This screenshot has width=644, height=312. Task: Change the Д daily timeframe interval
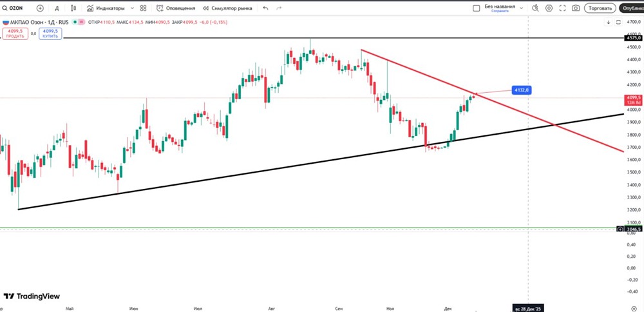[57, 8]
